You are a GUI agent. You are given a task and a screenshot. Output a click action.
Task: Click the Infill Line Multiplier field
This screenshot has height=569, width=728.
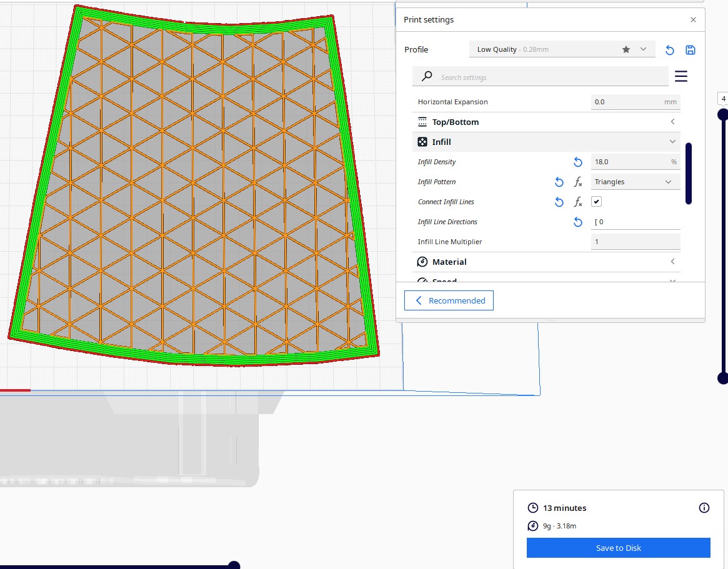pos(636,242)
